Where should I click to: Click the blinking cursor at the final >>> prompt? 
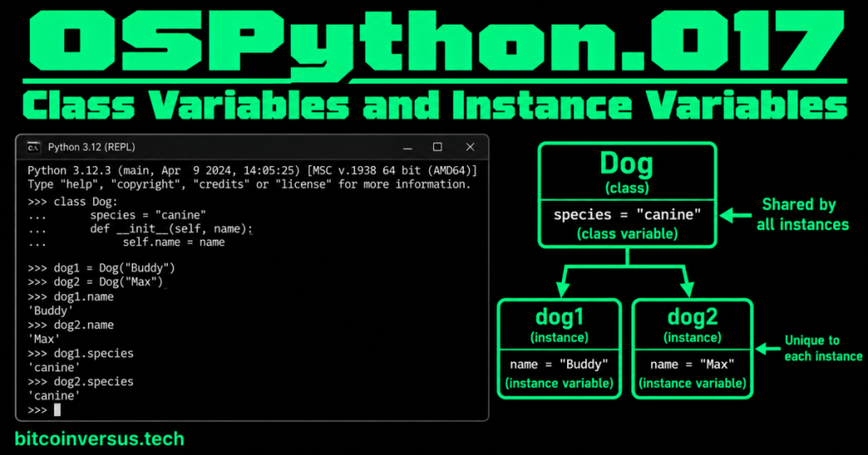pos(58,410)
